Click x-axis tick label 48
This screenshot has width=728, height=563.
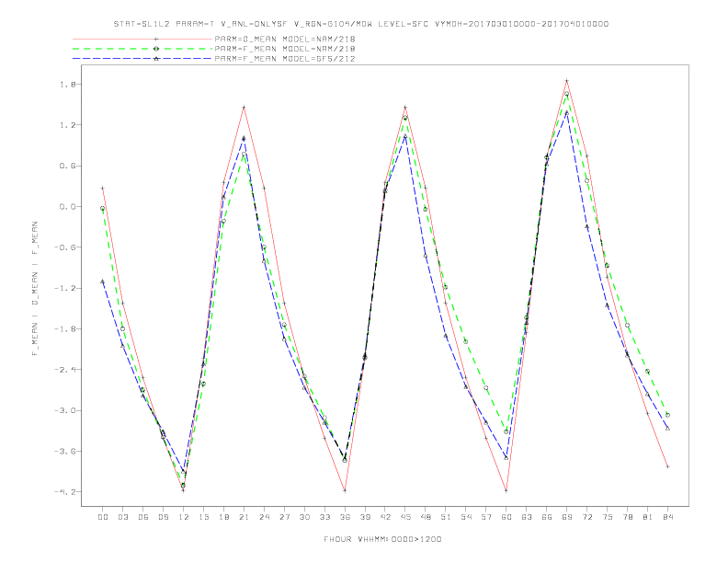point(426,517)
